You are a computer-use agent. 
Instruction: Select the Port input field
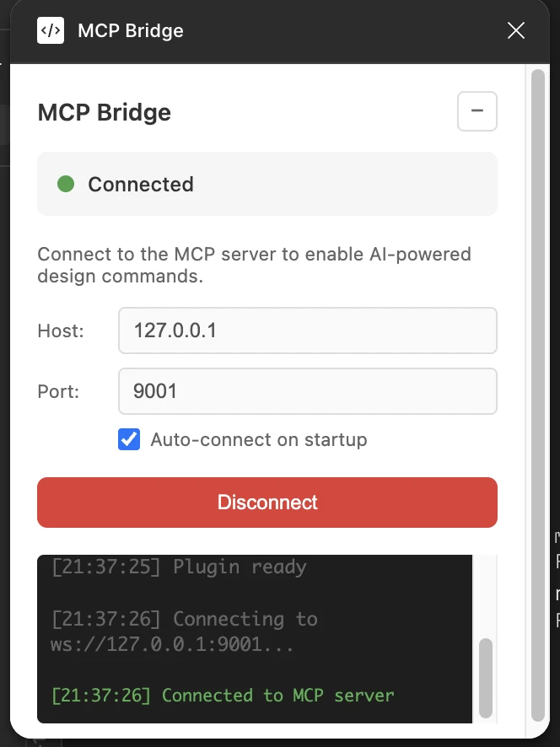click(x=307, y=391)
